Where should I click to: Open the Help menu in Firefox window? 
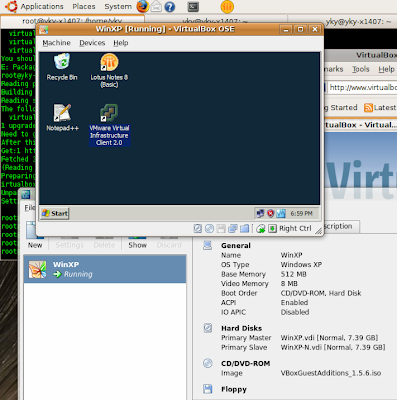pyautogui.click(x=386, y=69)
